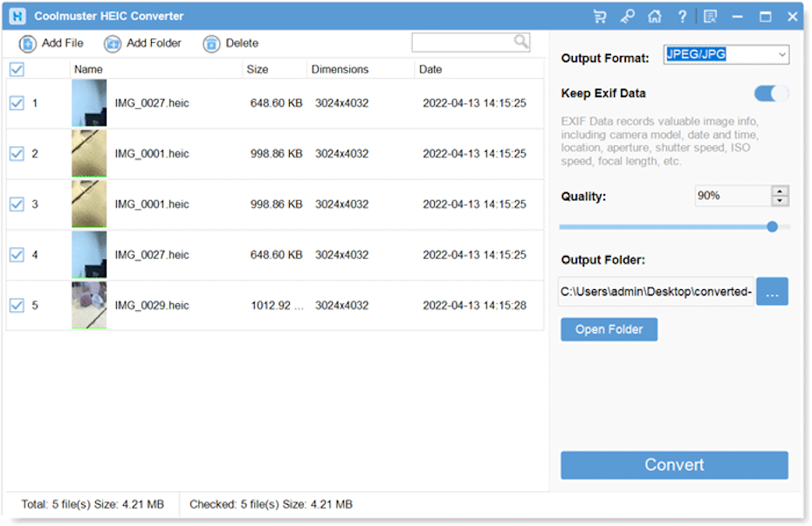
Task: Open the help question mark icon
Action: point(682,17)
